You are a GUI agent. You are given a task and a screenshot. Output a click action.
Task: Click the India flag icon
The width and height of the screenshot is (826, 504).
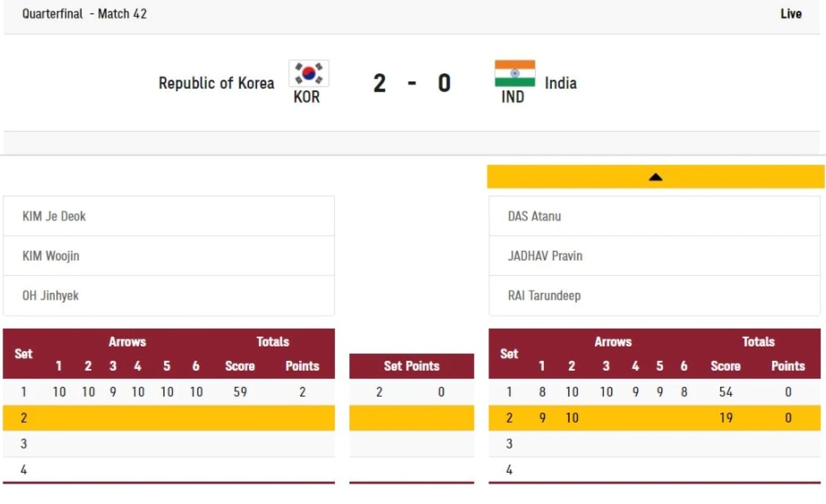[514, 73]
